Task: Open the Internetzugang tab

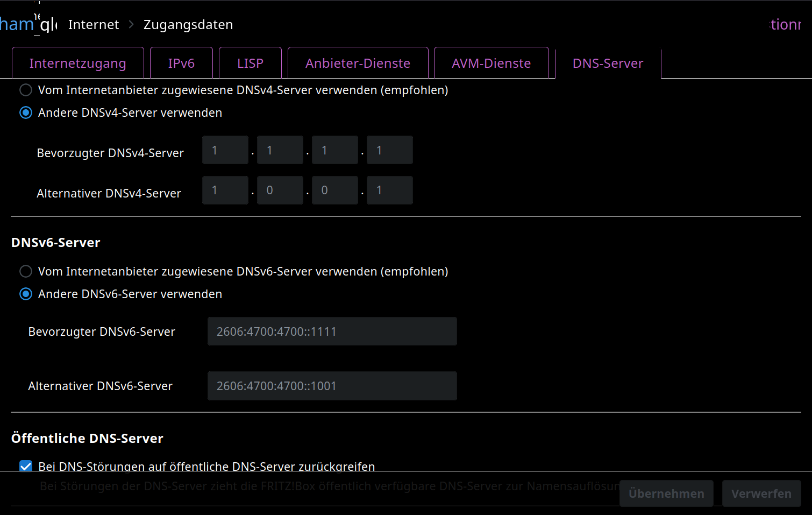Action: (x=78, y=64)
